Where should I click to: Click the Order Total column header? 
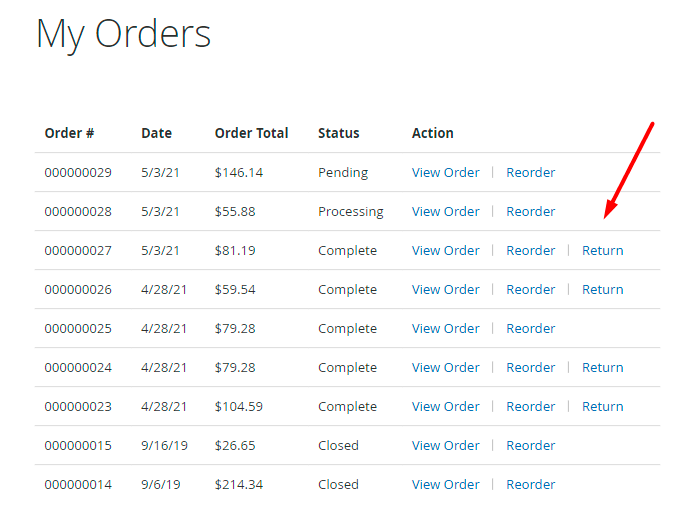coord(251,133)
